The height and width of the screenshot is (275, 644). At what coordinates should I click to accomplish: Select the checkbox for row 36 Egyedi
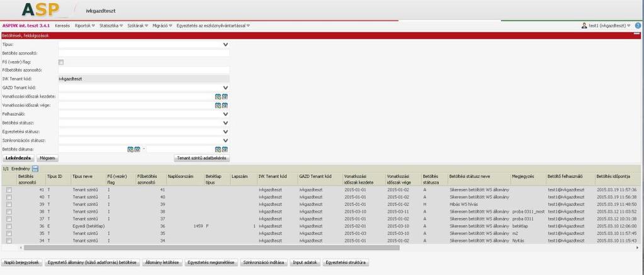point(9,226)
